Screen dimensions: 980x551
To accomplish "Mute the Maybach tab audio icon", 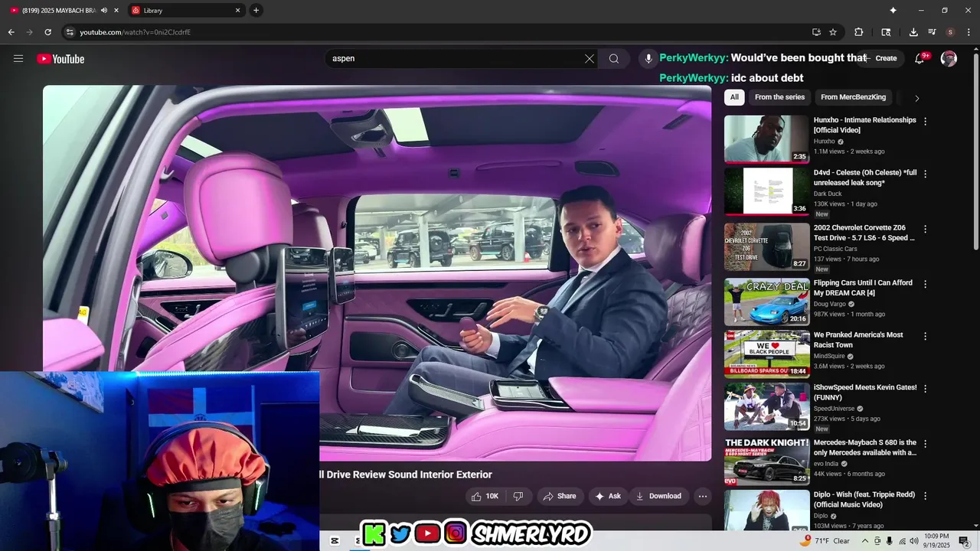I will click(104, 11).
